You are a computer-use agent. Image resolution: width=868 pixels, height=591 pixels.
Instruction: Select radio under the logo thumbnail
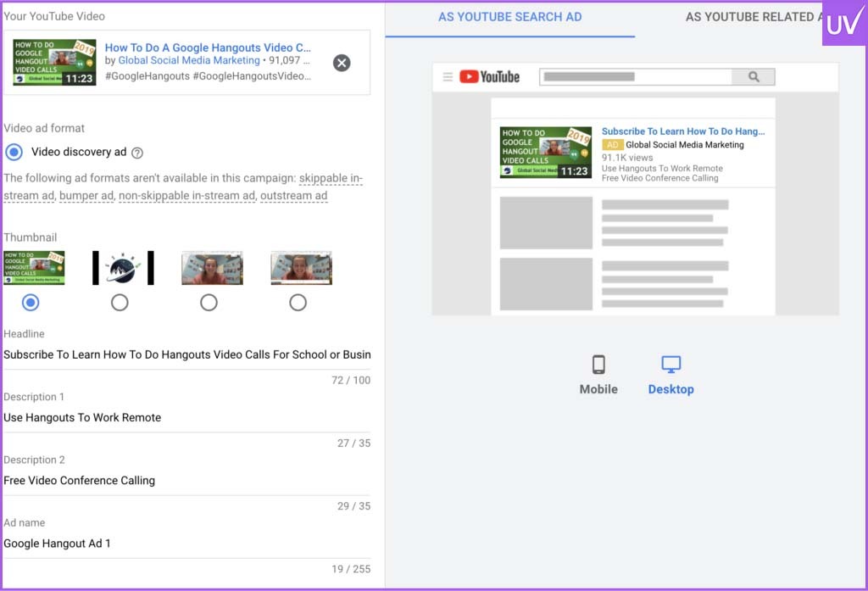pyautogui.click(x=120, y=303)
